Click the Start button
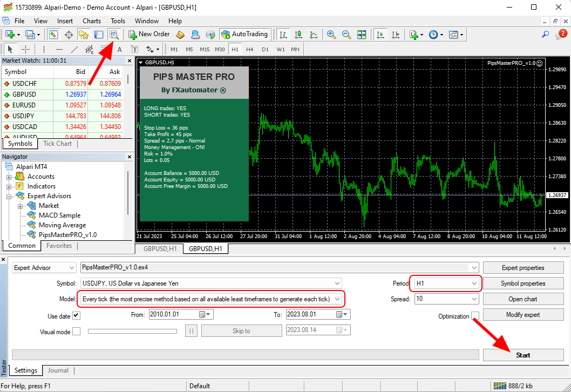The image size is (571, 392). click(x=523, y=355)
